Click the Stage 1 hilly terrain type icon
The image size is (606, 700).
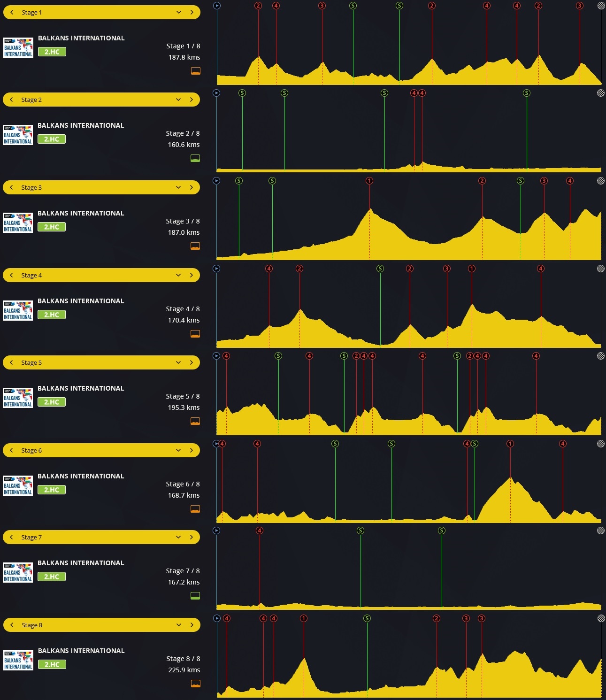(x=196, y=71)
